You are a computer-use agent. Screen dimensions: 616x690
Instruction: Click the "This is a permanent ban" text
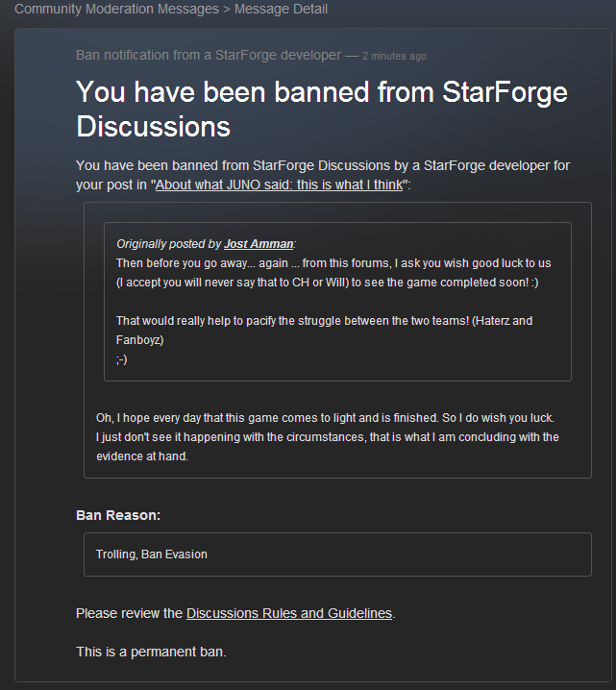click(x=151, y=652)
